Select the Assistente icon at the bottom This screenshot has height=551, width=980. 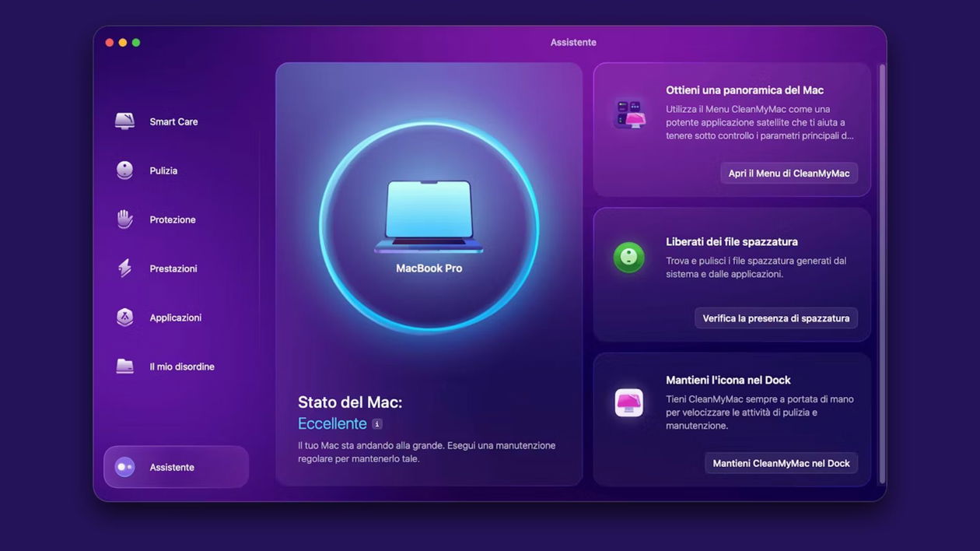coord(124,466)
